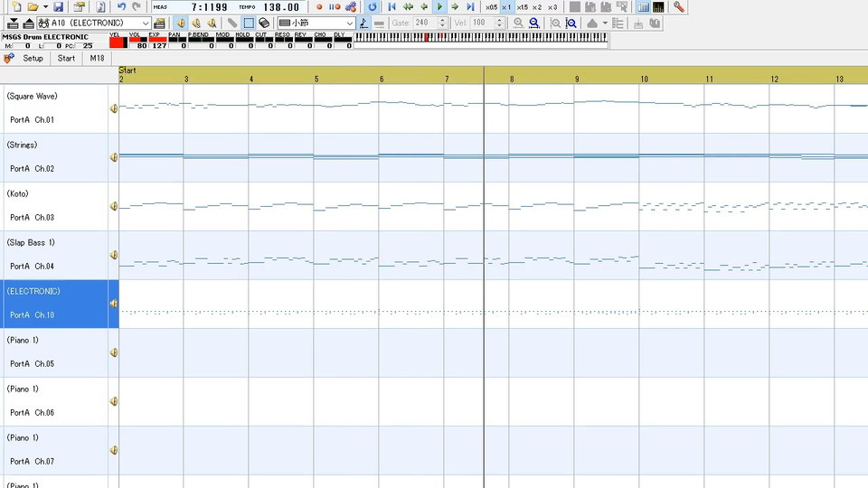Image resolution: width=868 pixels, height=488 pixels.
Task: Set playback speed to x2
Action: pyautogui.click(x=537, y=7)
